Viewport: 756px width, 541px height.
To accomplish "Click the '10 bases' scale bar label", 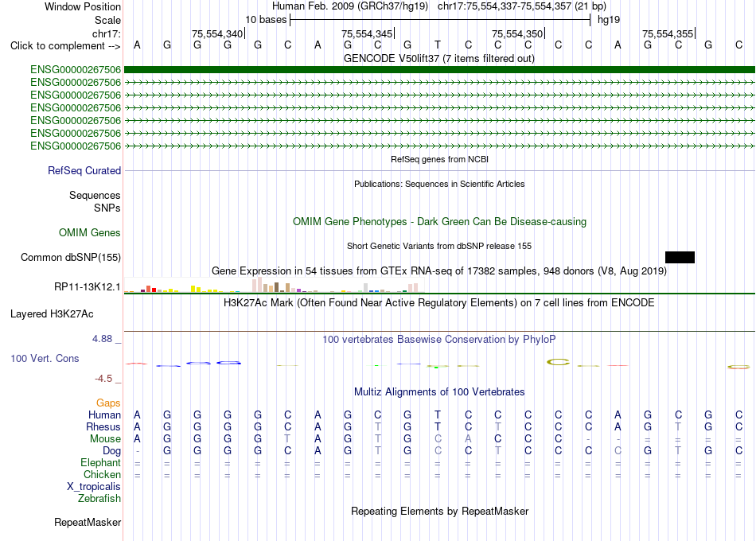I will (x=266, y=20).
